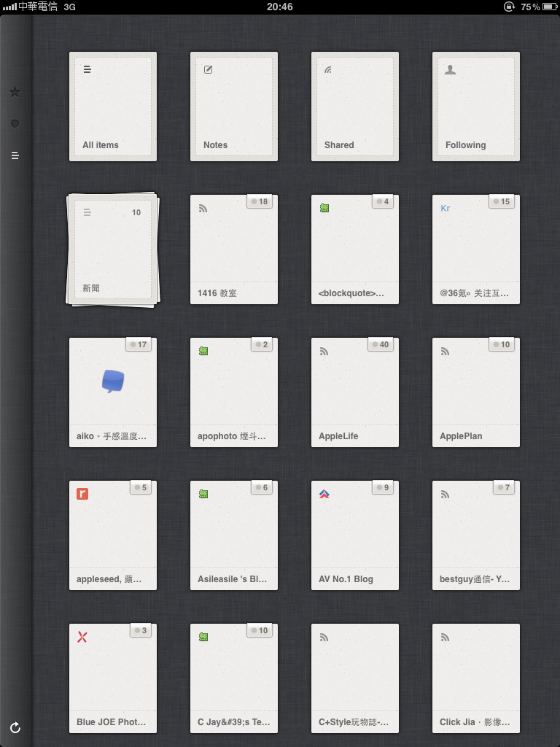Open the AV No.1 Blog feed
The height and width of the screenshot is (747, 560).
(x=355, y=535)
